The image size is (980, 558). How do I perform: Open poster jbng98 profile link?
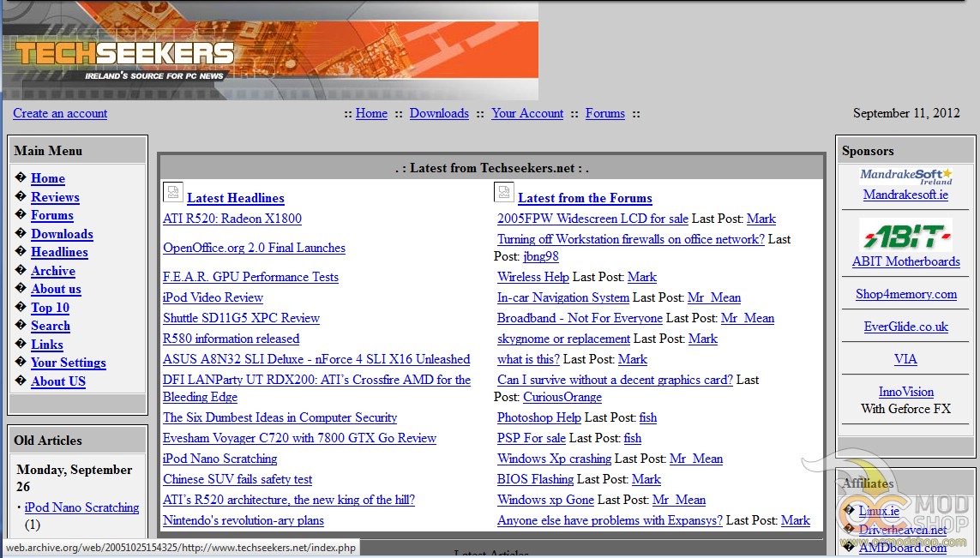click(x=541, y=256)
